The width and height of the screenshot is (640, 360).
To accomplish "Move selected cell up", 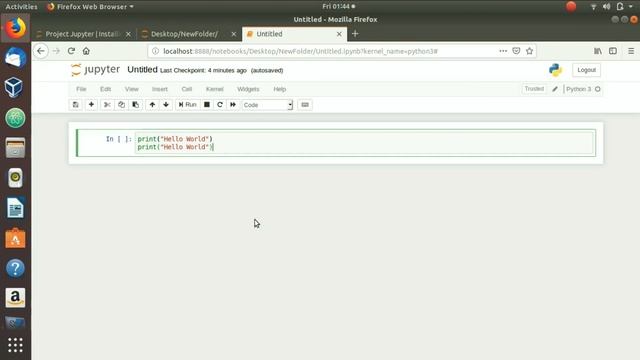I will pos(152,105).
